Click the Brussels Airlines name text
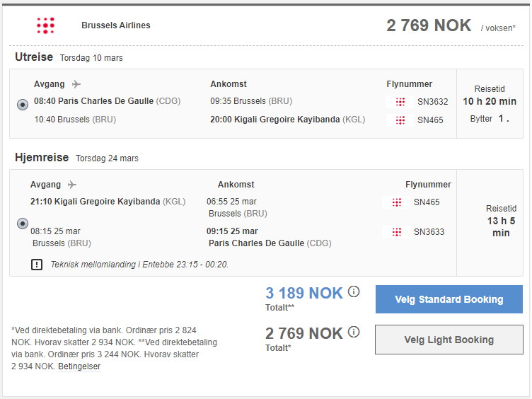The width and height of the screenshot is (532, 399). pos(116,25)
